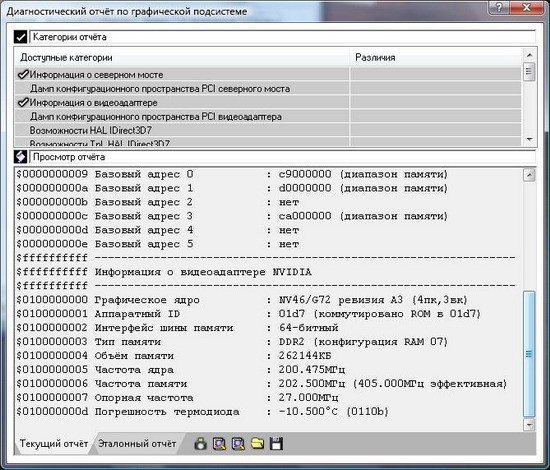This screenshot has width=550, height=470.
Task: Click the red magnifier compare icon
Action: (x=220, y=444)
